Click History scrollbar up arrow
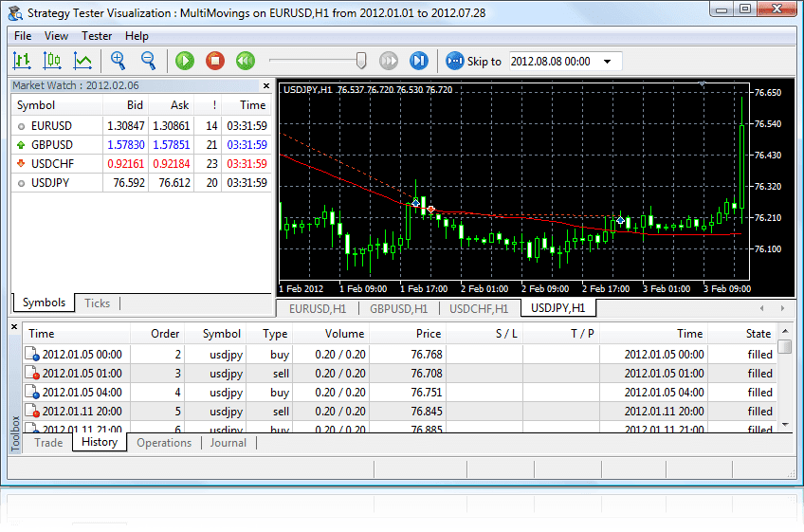The height and width of the screenshot is (532, 804). (784, 331)
